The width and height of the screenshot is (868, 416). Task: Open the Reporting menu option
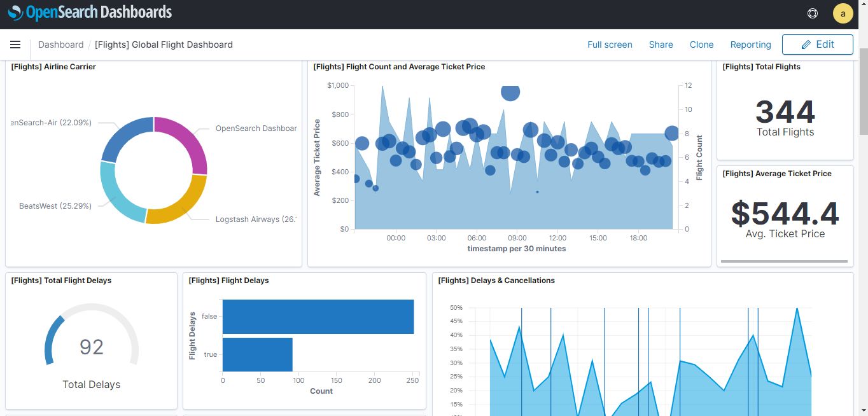(x=750, y=45)
